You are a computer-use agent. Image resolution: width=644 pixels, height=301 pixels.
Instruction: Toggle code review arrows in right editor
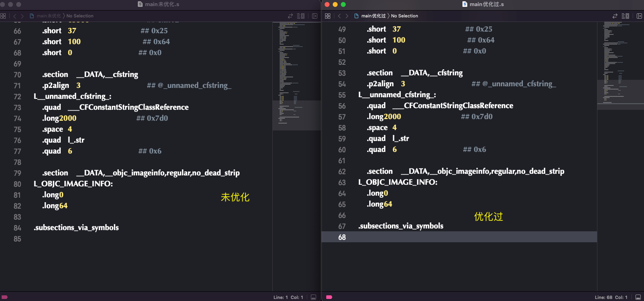coord(615,16)
